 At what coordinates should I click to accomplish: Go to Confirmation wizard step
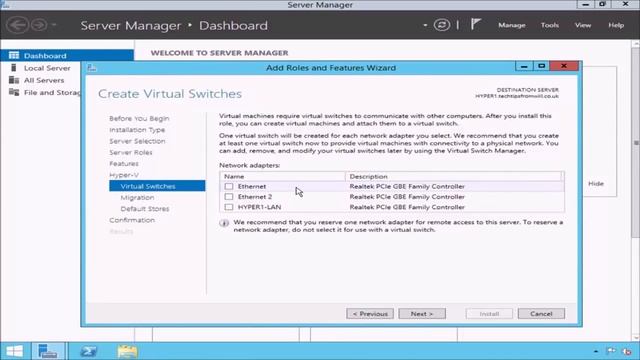[132, 220]
